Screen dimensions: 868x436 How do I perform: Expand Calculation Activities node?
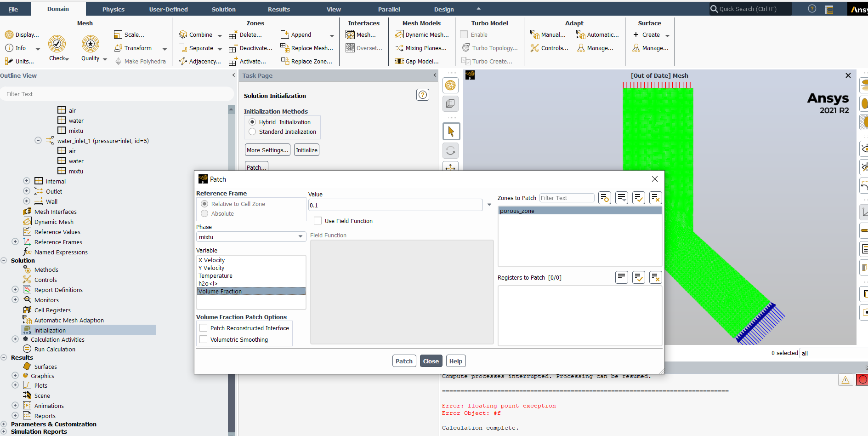tap(15, 339)
